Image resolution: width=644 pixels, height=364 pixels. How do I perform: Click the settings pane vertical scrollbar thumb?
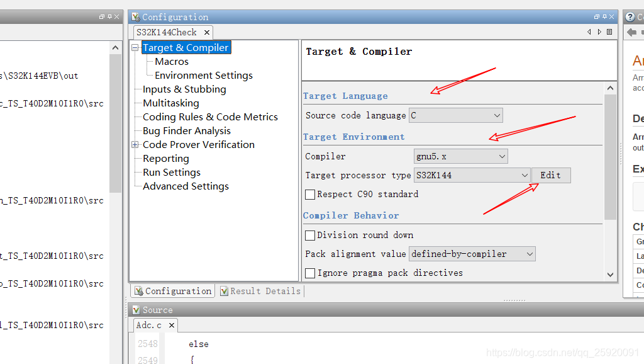tap(610, 157)
